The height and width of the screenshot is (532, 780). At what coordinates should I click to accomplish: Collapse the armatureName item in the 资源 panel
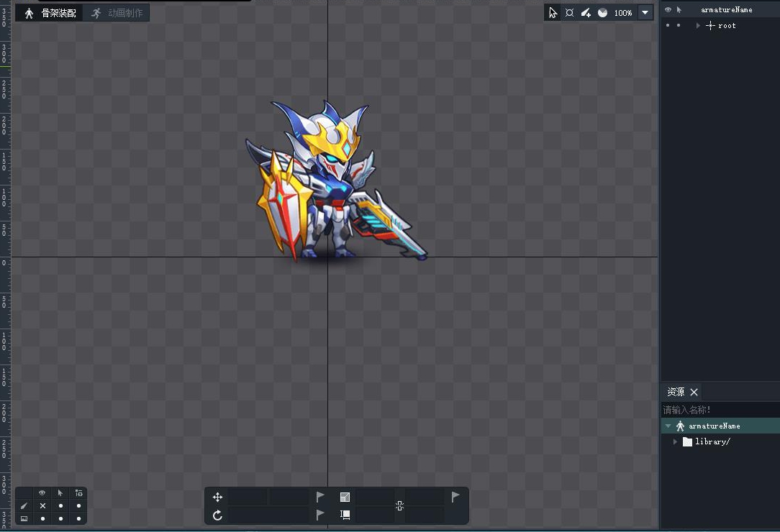(668, 426)
